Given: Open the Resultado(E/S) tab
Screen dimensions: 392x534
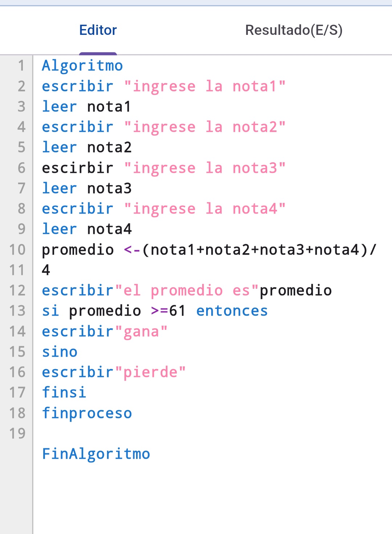Looking at the screenshot, I should click(294, 30).
